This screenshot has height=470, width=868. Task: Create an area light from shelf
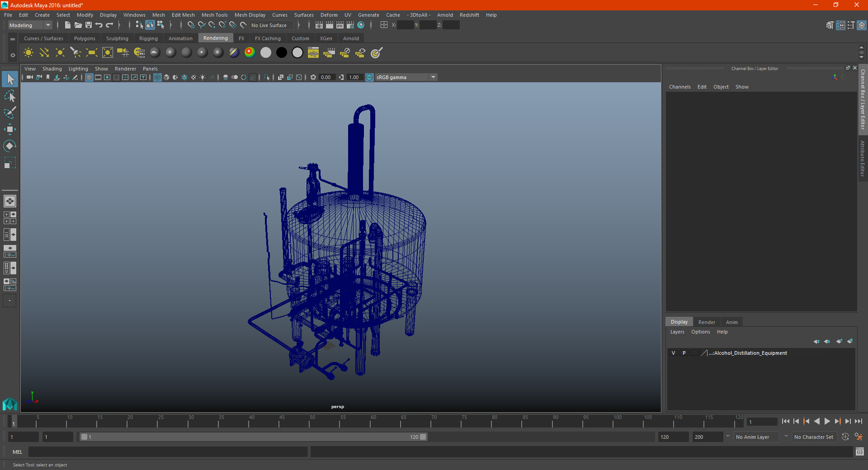pos(91,53)
